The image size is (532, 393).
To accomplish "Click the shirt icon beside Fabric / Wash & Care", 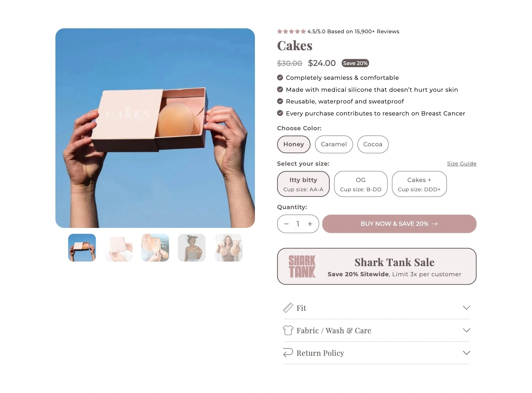I will (x=288, y=330).
